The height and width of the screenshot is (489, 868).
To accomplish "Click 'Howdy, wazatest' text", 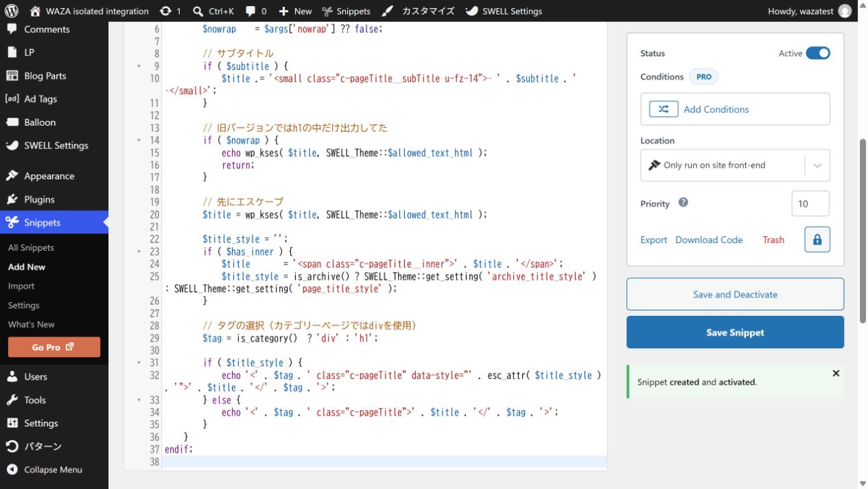I will click(x=800, y=11).
